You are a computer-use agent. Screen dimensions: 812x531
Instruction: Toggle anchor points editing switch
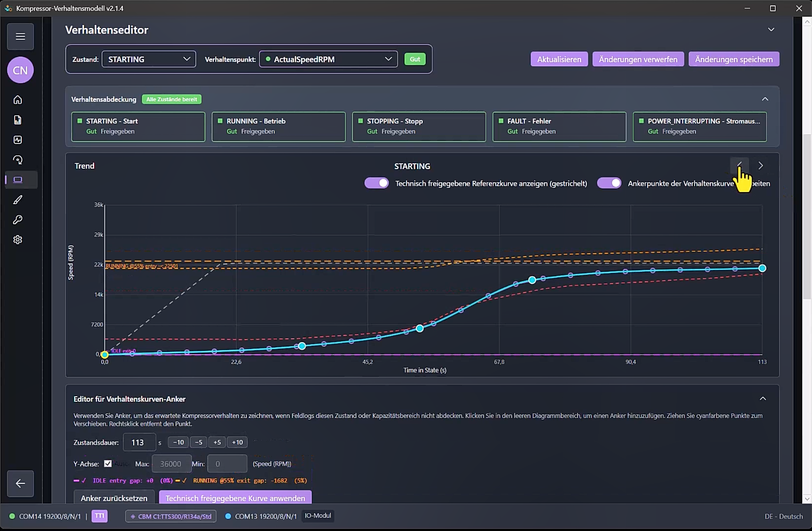point(609,183)
